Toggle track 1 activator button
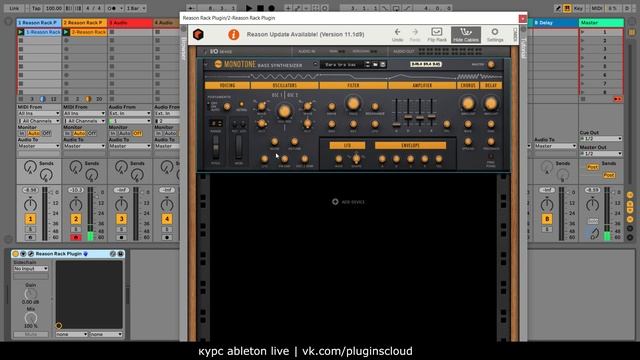 30,219
